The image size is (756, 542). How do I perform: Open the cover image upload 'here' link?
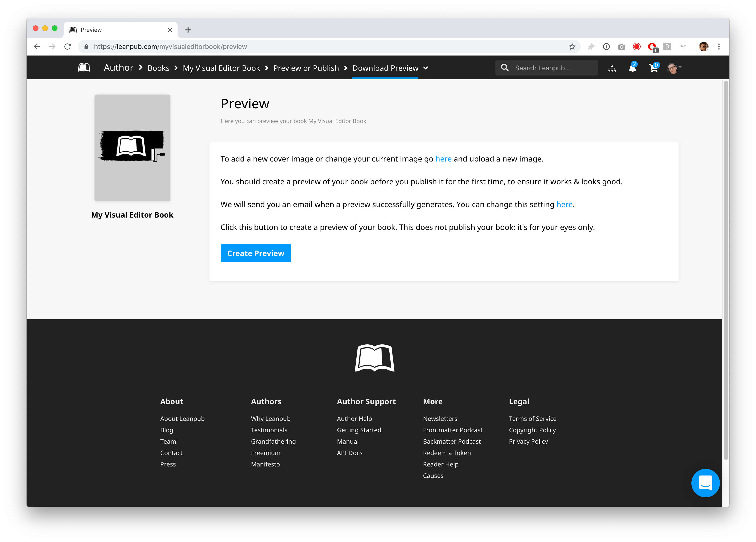[x=443, y=159]
